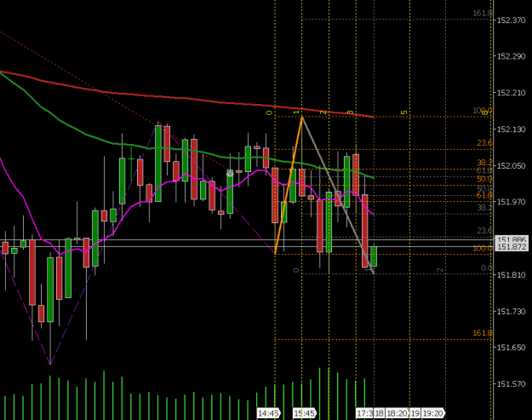Select the gray 0.0 Fibonacci level label

pos(487,268)
